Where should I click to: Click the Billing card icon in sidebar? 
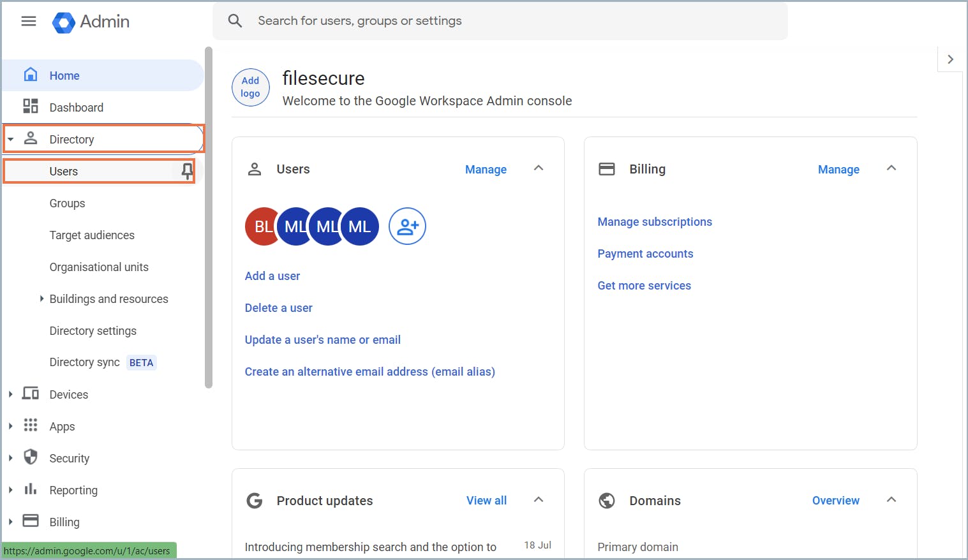tap(30, 520)
